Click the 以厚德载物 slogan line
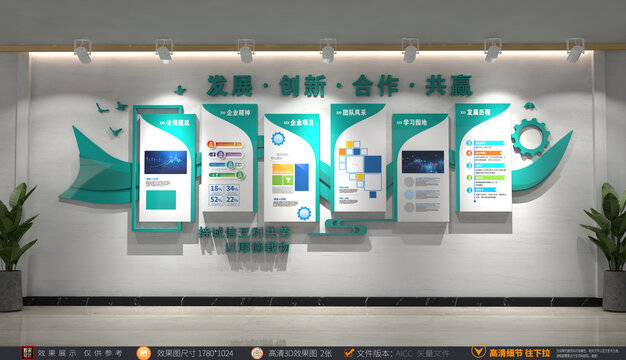Screen dimensions: 626x360 (x=257, y=247)
